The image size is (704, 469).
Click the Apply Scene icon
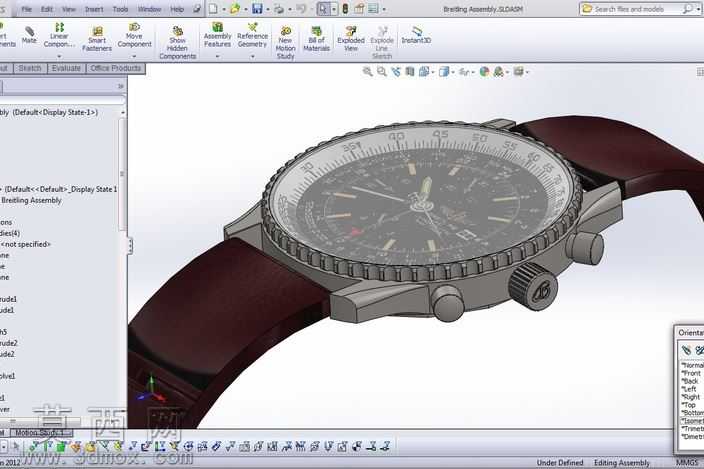(x=498, y=72)
